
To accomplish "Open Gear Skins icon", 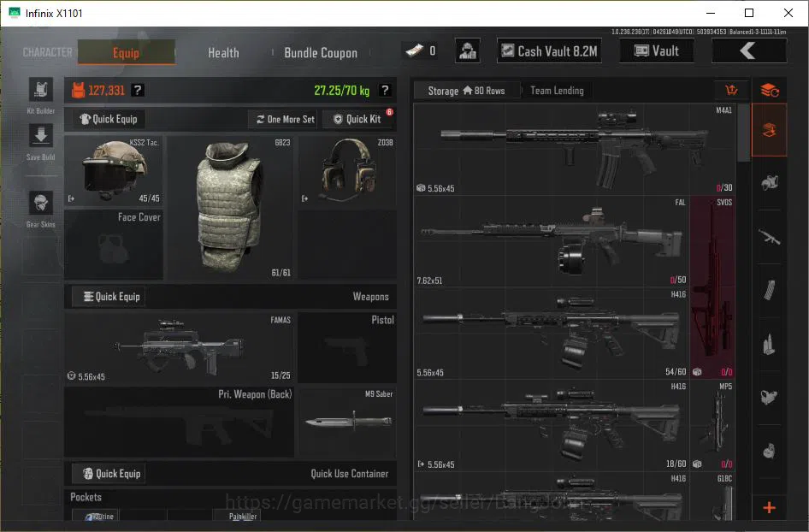I will (41, 203).
